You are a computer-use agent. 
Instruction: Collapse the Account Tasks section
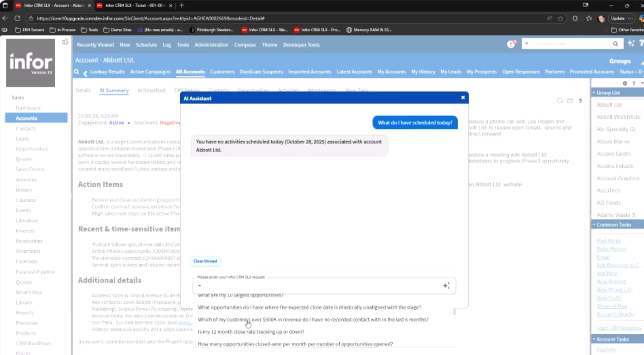594,339
